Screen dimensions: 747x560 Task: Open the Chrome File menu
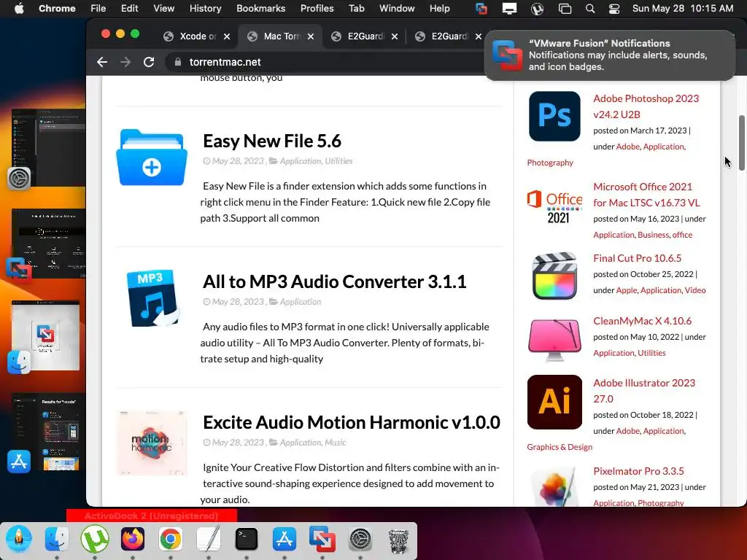coord(98,8)
